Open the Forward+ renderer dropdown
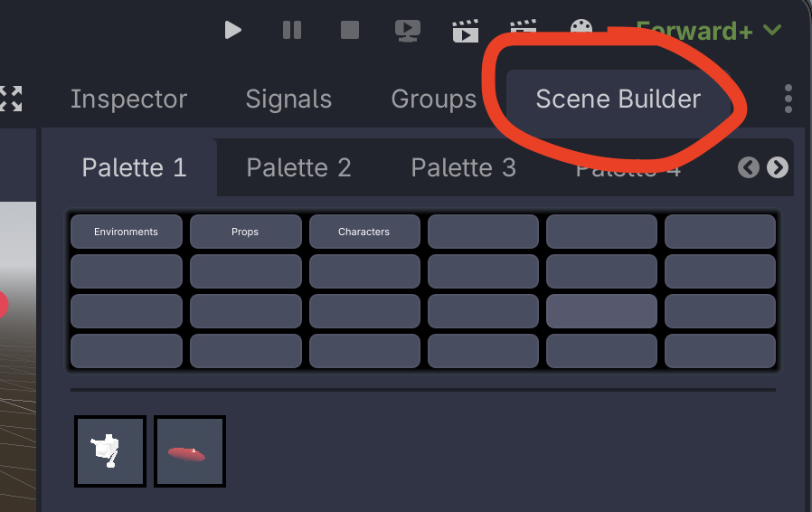 (x=709, y=30)
